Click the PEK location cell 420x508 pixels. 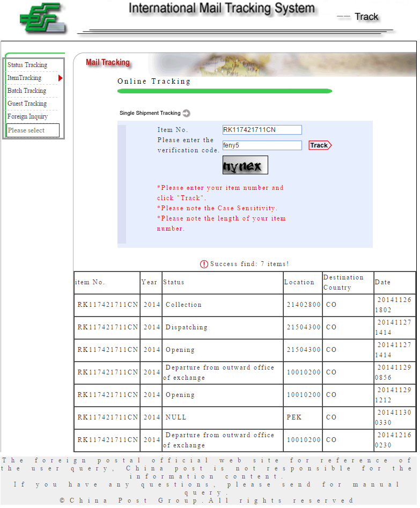tap(294, 417)
